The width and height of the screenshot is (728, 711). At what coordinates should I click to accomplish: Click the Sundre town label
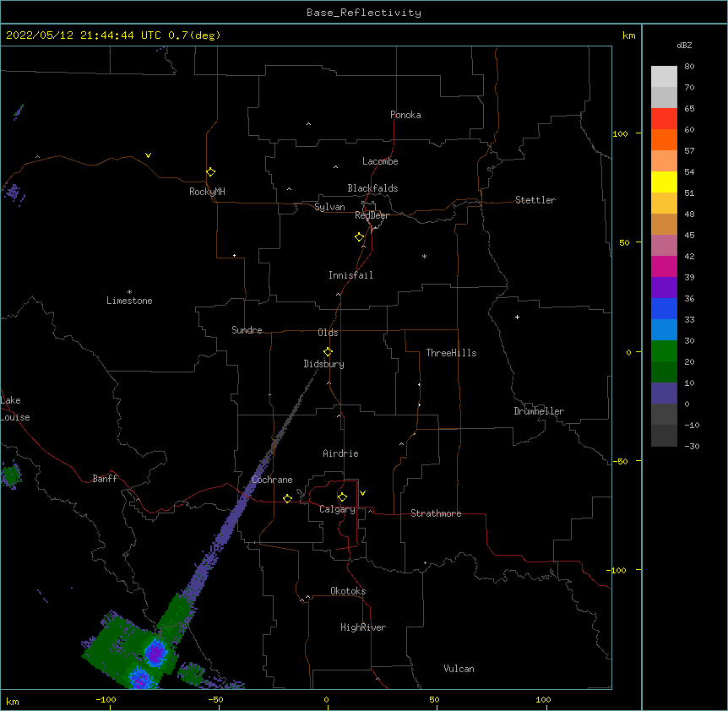(x=247, y=330)
